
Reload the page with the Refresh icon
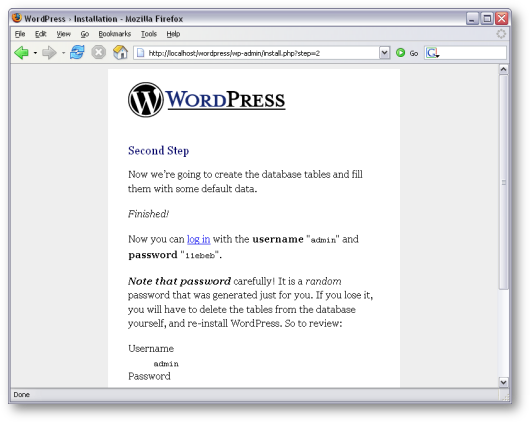click(x=77, y=53)
